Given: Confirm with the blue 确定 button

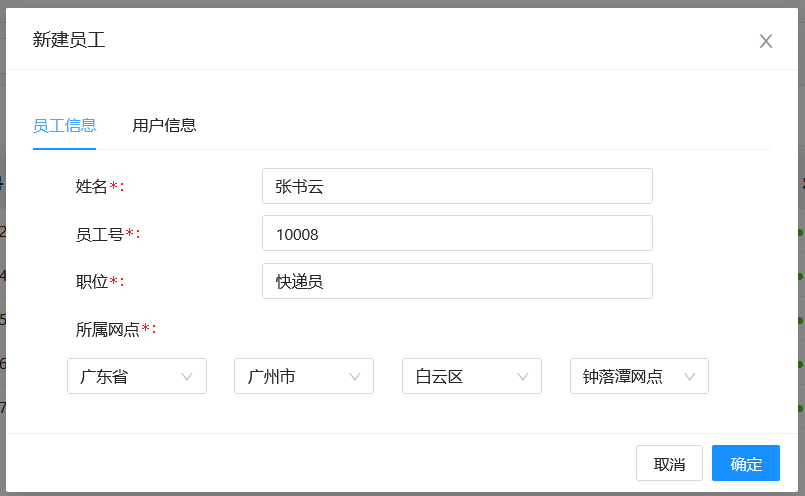Looking at the screenshot, I should tap(745, 463).
